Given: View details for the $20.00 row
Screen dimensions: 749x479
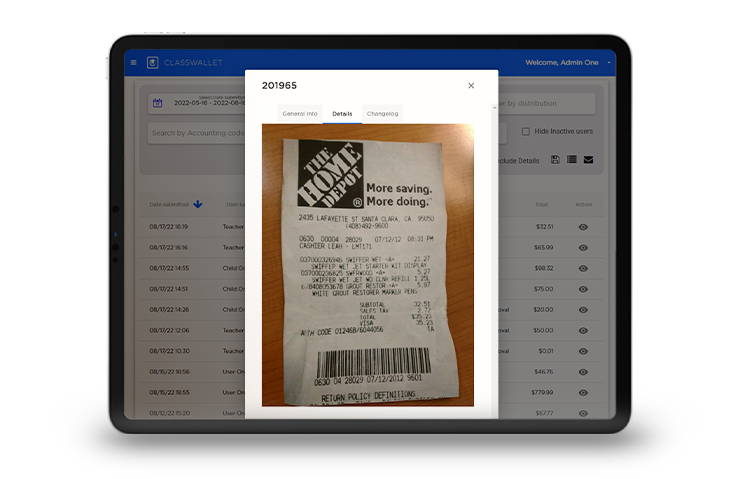Looking at the screenshot, I should pyautogui.click(x=583, y=309).
